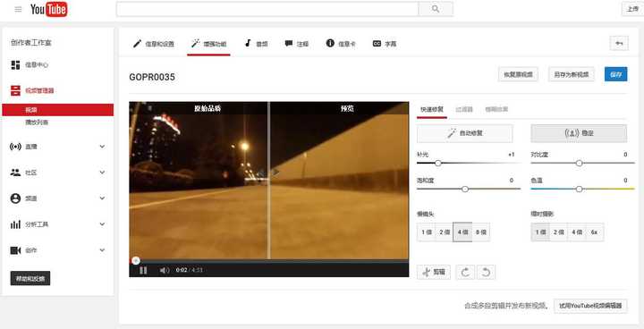Click the video progress scrubber handle
Image resolution: width=644 pixels, height=329 pixels.
pos(136,260)
